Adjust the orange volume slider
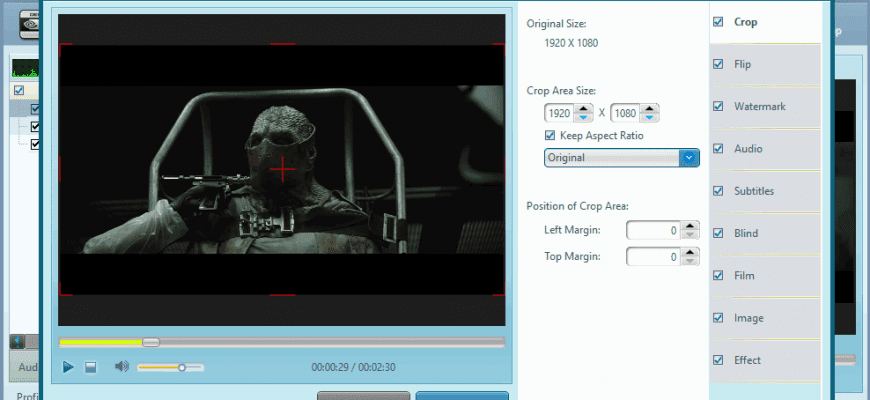Screen dimensions: 870x400 (x=170, y=367)
